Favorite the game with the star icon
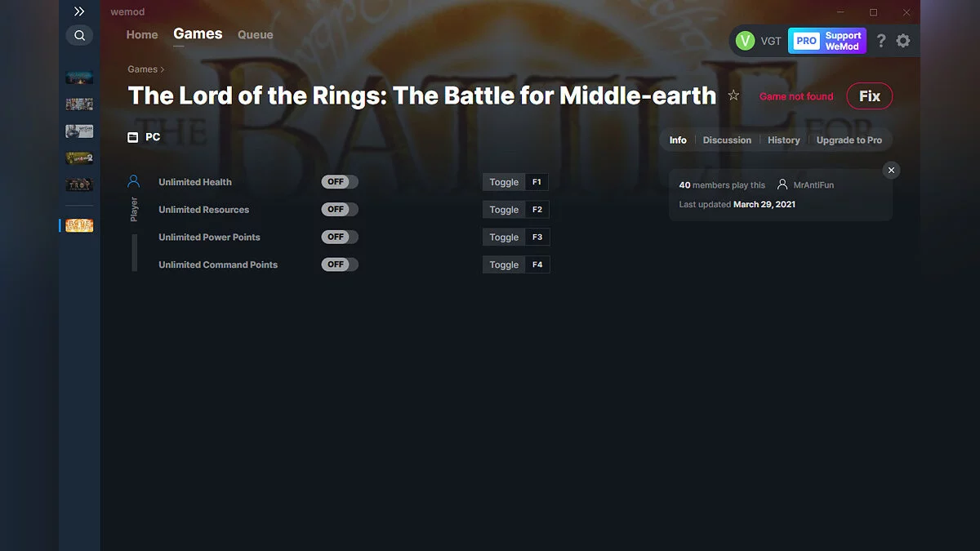 733,96
